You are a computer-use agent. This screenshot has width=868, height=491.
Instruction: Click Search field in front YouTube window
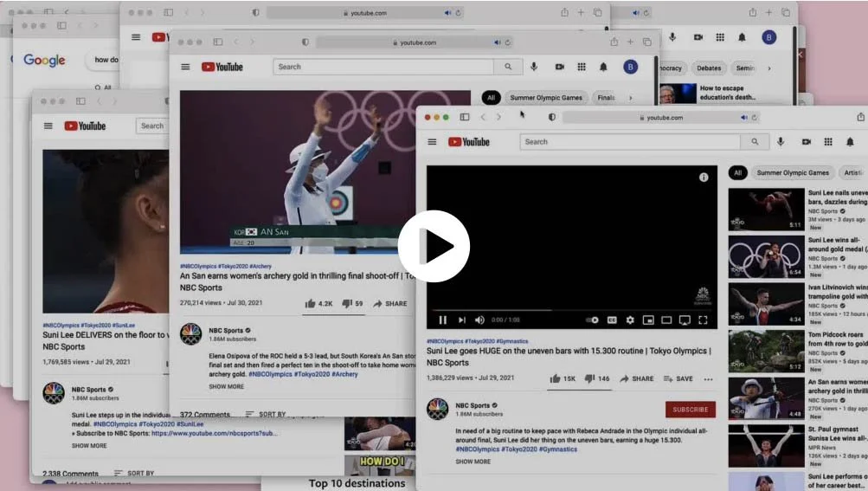630,142
